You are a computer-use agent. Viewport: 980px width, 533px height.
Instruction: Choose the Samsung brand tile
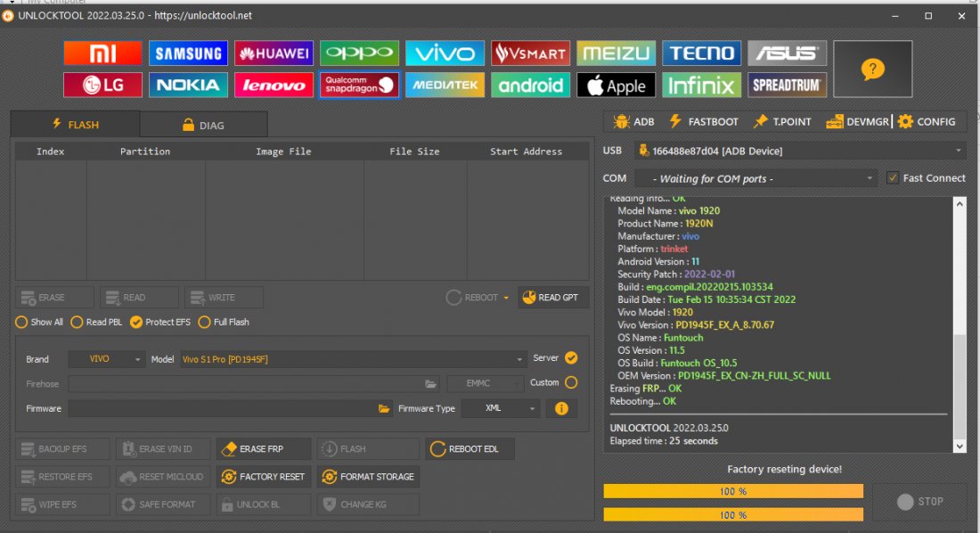pos(188,53)
